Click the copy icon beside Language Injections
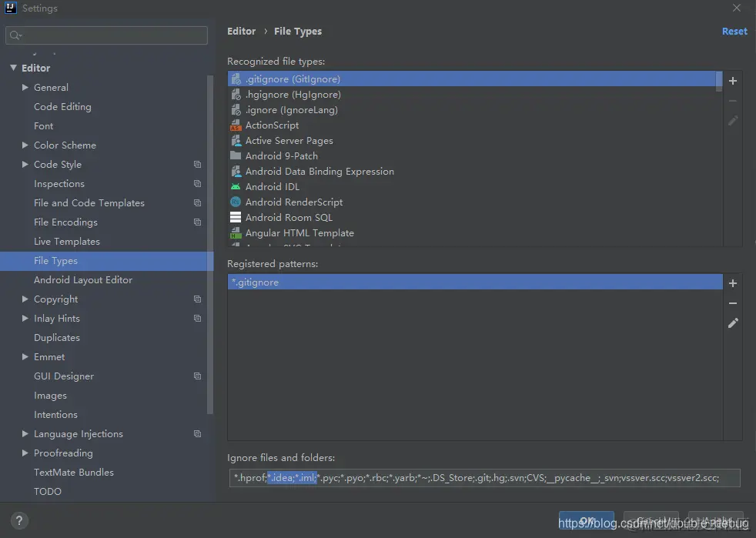Screen dimensions: 756x538 197,434
